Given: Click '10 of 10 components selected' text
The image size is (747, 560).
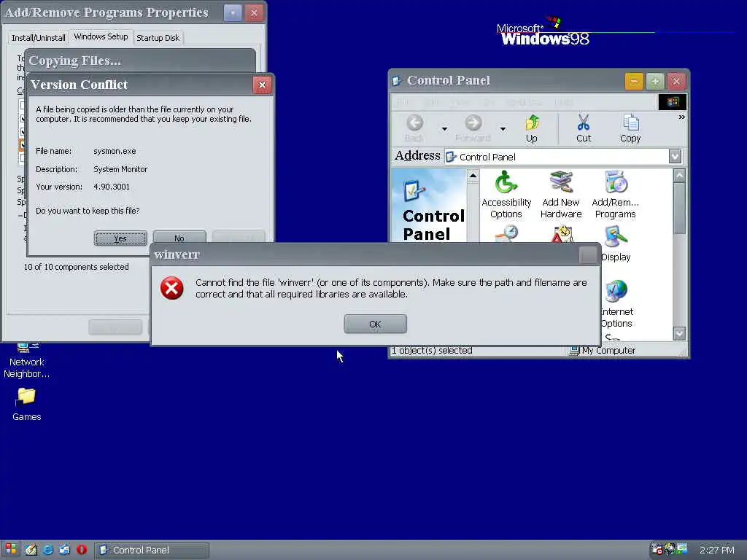Looking at the screenshot, I should pyautogui.click(x=76, y=267).
